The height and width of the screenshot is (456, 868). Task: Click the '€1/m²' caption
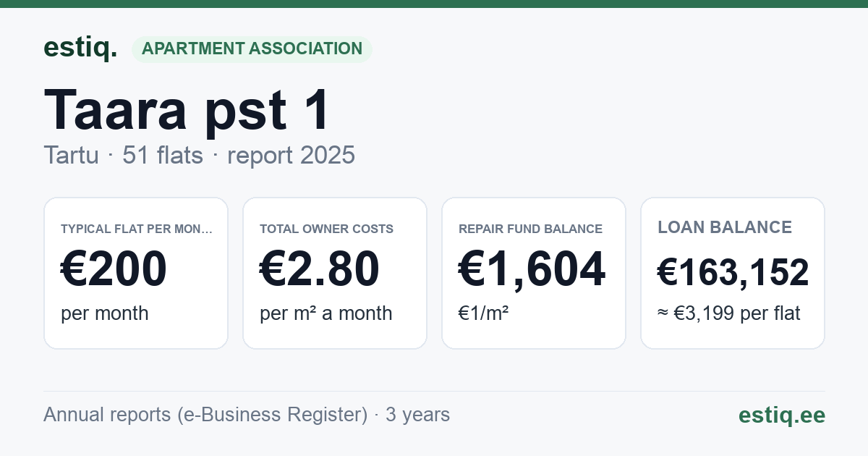pyautogui.click(x=483, y=313)
